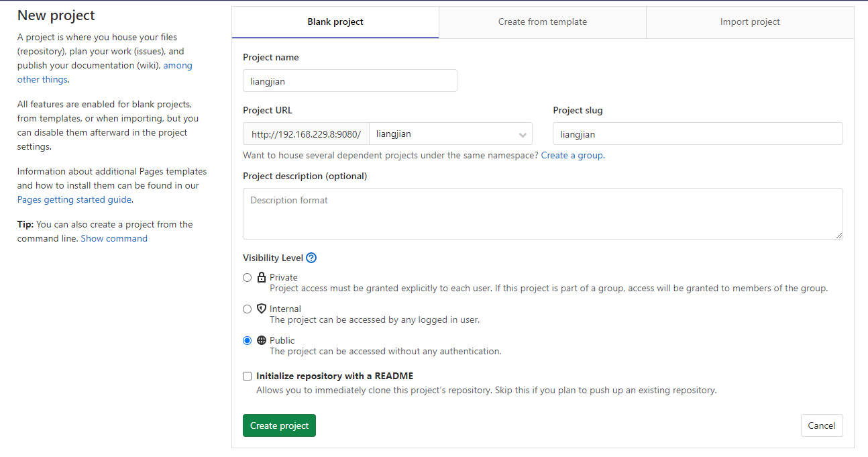Screen dimensions: 868x457
Task: Enable Initialize repository with a README
Action: tap(248, 376)
